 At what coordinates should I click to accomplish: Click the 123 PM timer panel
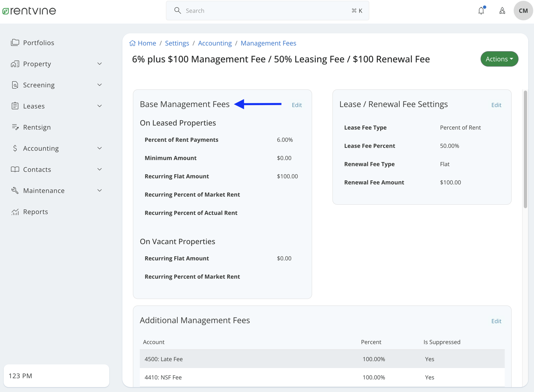tap(56, 376)
